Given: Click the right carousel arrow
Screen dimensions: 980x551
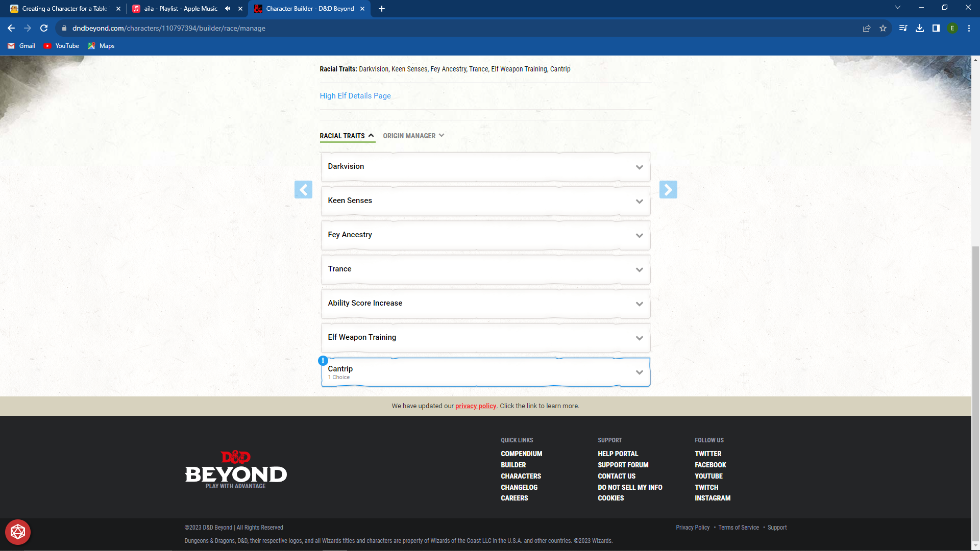Looking at the screenshot, I should (x=669, y=189).
